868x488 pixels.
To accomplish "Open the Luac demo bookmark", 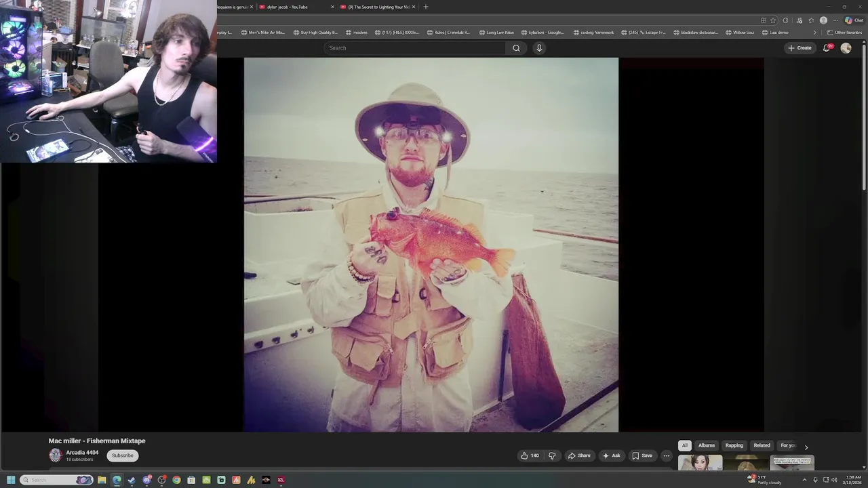I will [775, 33].
